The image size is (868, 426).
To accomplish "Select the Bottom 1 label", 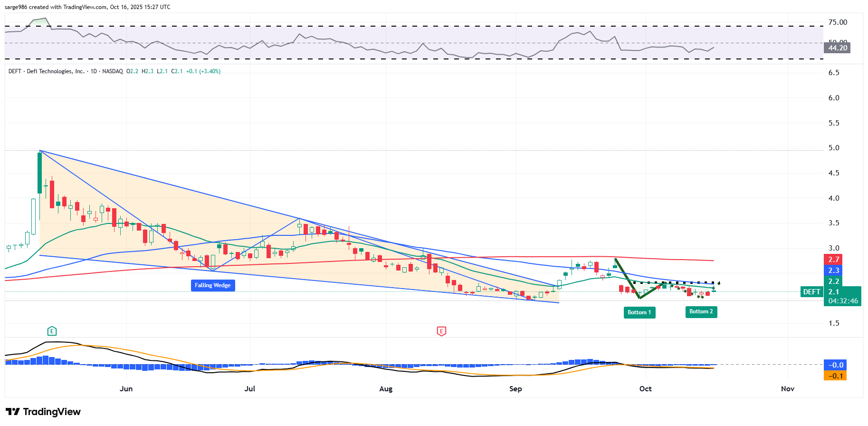I will 639,312.
